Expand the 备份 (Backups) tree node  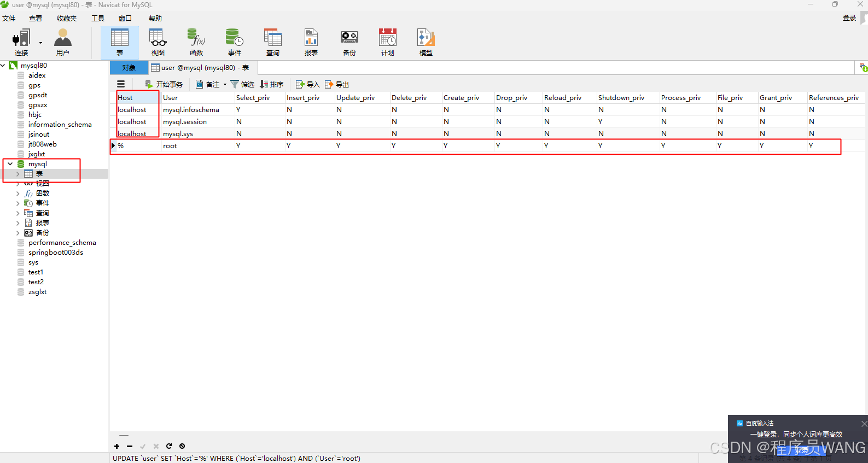(18, 233)
